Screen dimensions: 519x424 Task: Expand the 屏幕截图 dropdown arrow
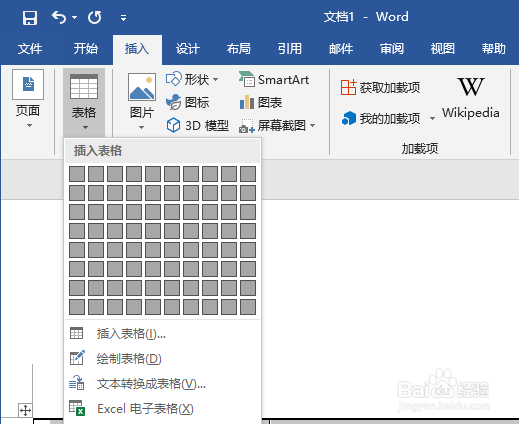coord(313,125)
